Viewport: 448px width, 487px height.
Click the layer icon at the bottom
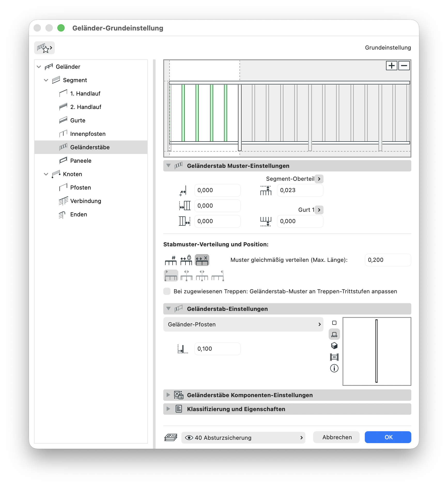(x=171, y=437)
